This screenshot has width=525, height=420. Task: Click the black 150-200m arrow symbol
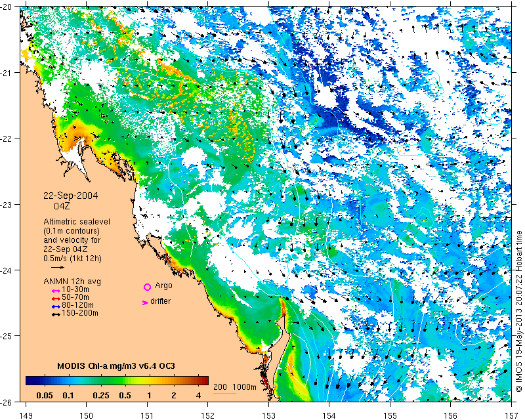click(x=56, y=314)
